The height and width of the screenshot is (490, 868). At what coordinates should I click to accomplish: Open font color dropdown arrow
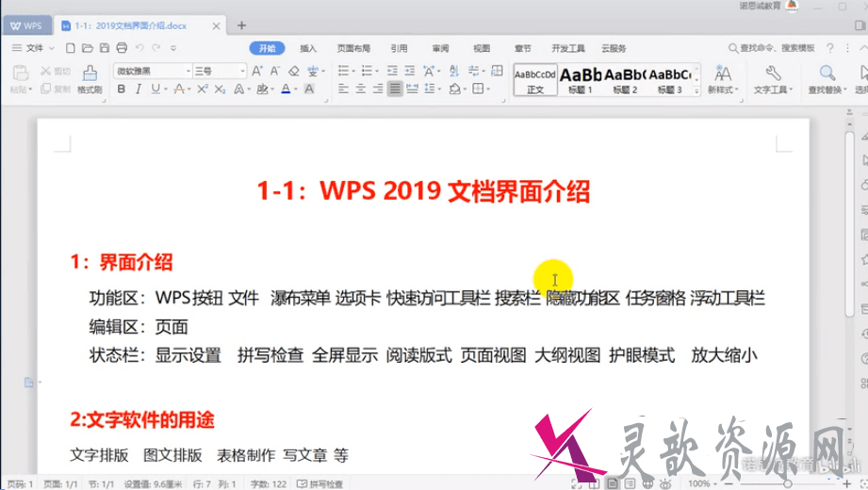click(x=296, y=90)
